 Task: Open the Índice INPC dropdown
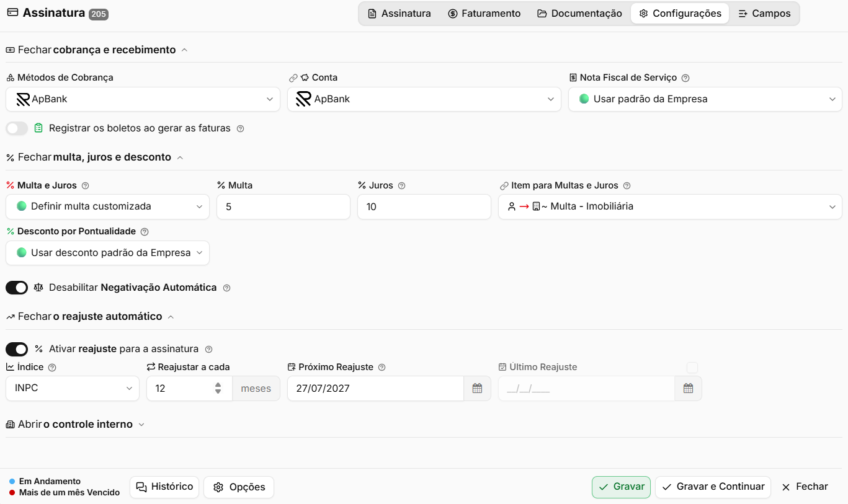[x=73, y=389]
